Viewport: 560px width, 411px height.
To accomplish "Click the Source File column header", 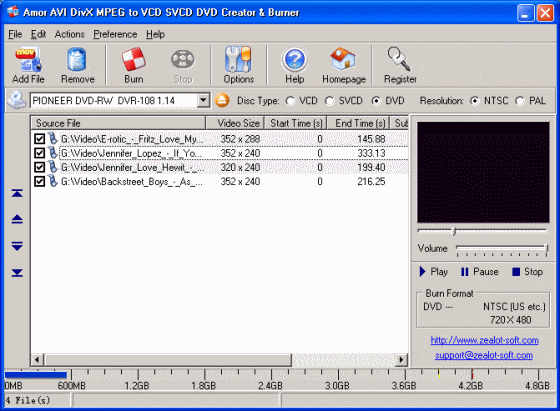I will point(118,123).
